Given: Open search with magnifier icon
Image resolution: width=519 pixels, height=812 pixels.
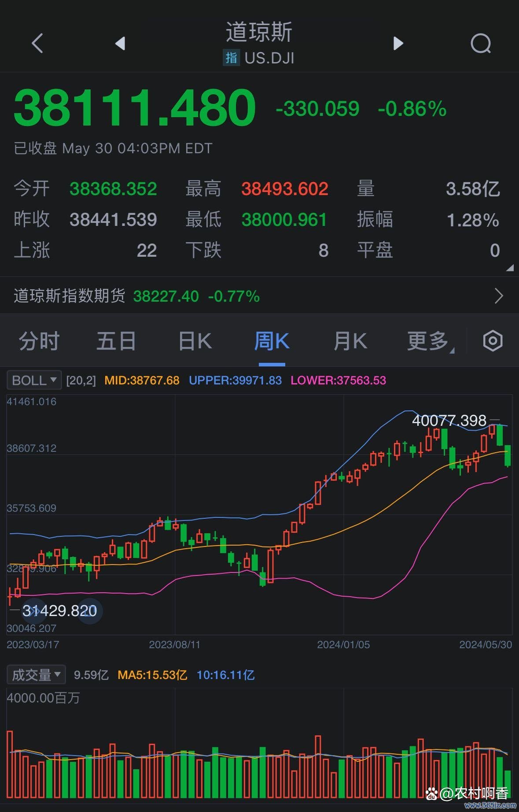Looking at the screenshot, I should coord(481,43).
